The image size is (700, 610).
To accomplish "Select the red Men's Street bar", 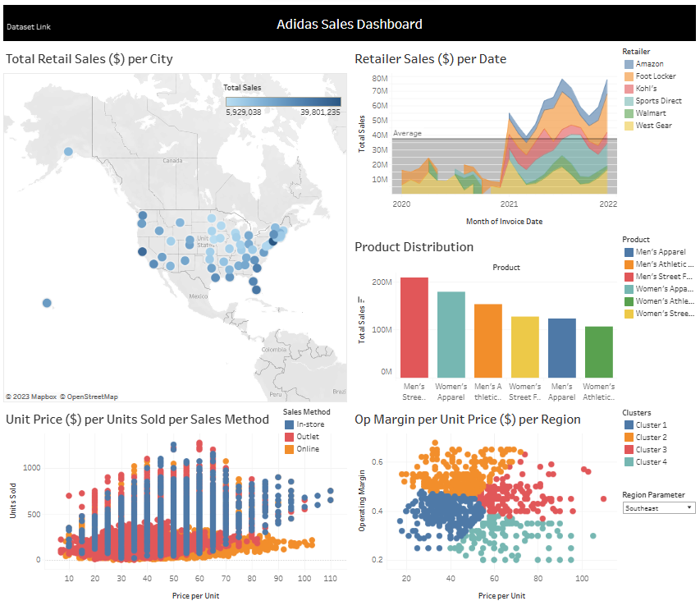I will click(x=414, y=327).
